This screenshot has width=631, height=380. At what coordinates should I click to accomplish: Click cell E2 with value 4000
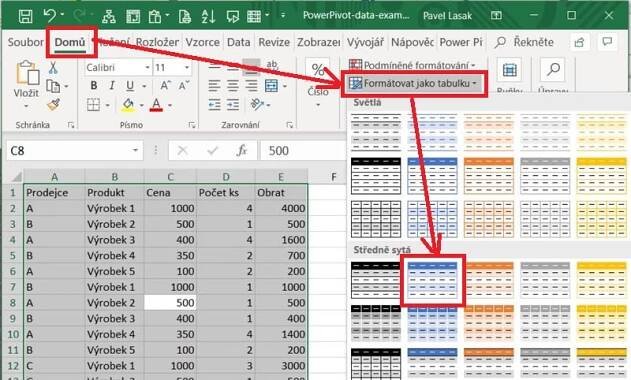[x=281, y=208]
